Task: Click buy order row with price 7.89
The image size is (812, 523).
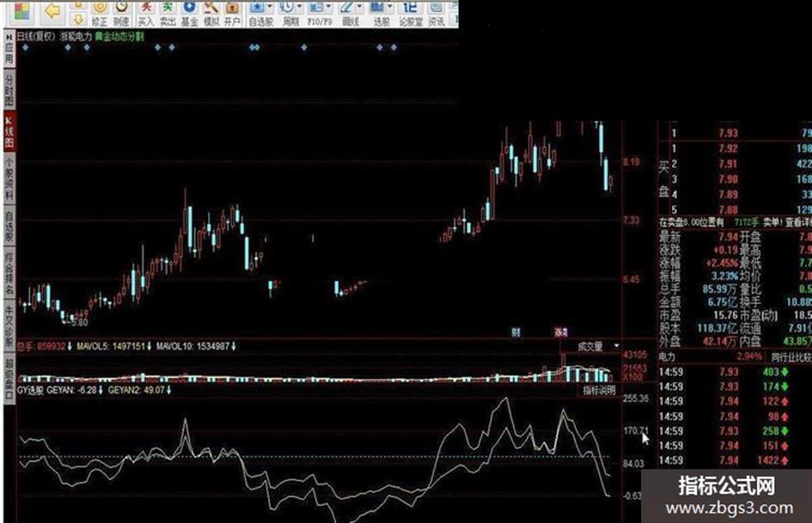Action: coord(735,194)
